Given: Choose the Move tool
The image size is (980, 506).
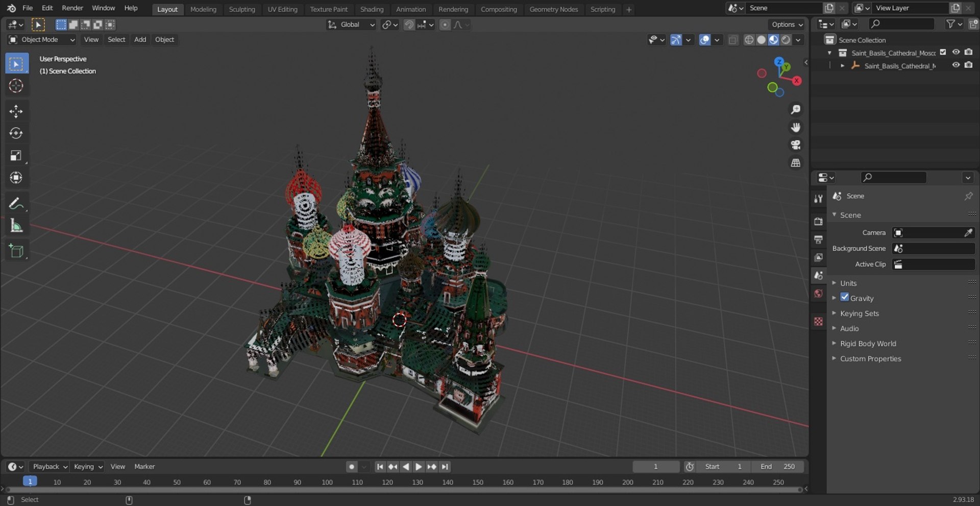Looking at the screenshot, I should pos(16,111).
